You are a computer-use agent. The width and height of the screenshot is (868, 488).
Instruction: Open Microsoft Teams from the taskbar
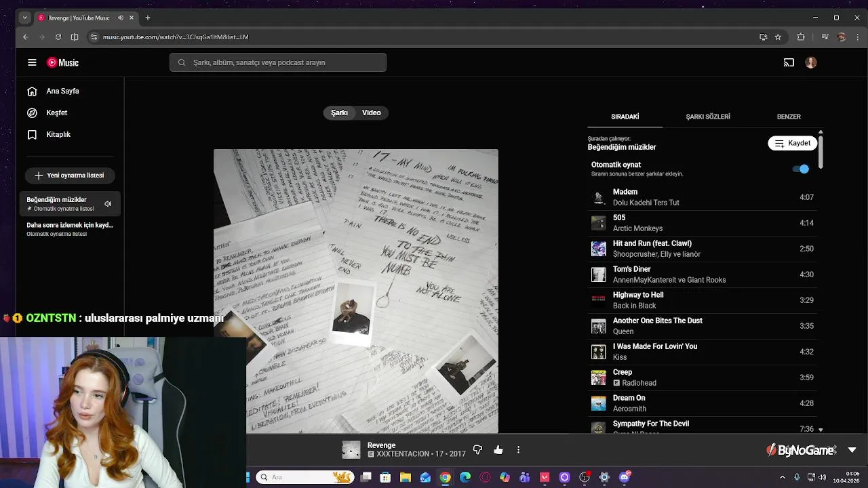[525, 477]
